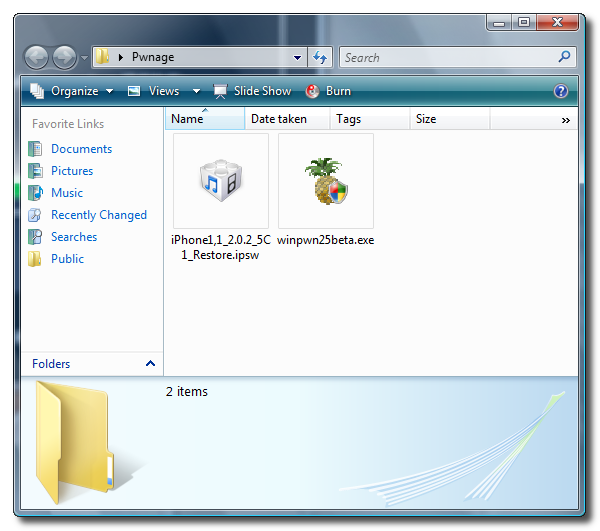Maximize the Pwnage window

click(524, 22)
